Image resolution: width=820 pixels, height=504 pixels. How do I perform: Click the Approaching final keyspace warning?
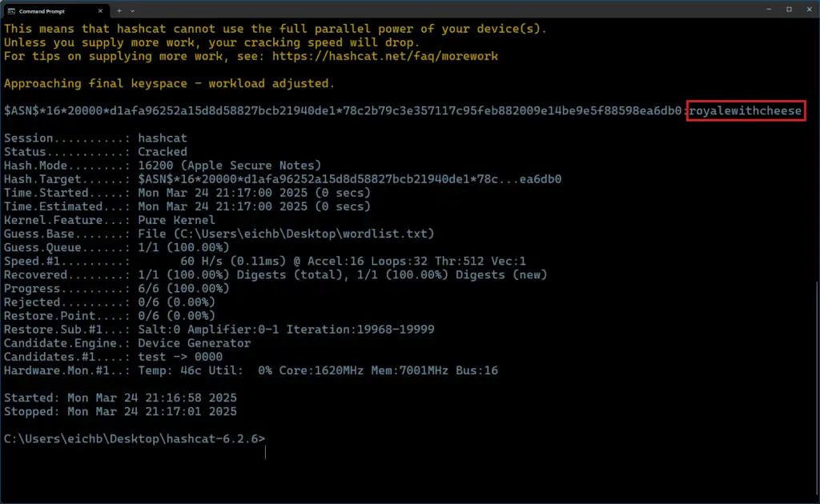click(169, 83)
